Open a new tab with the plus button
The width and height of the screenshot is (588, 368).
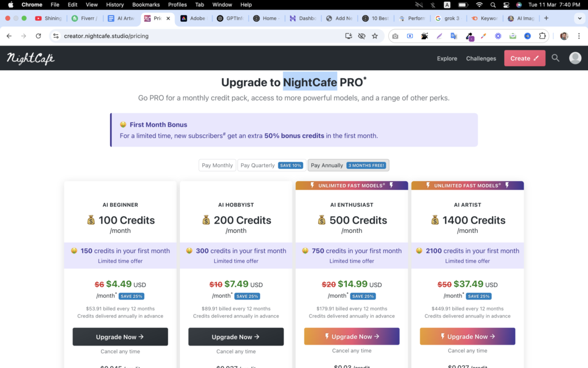pyautogui.click(x=546, y=18)
